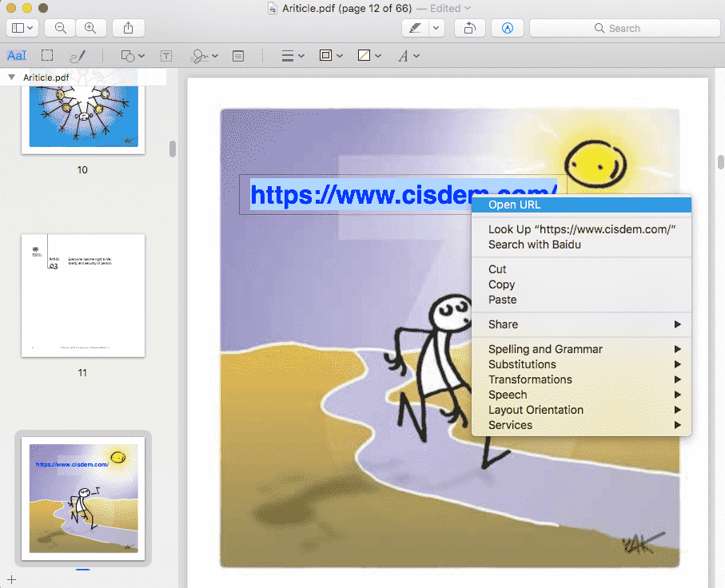The image size is (725, 588).
Task: Open the text style font dropdown
Action: pos(408,56)
